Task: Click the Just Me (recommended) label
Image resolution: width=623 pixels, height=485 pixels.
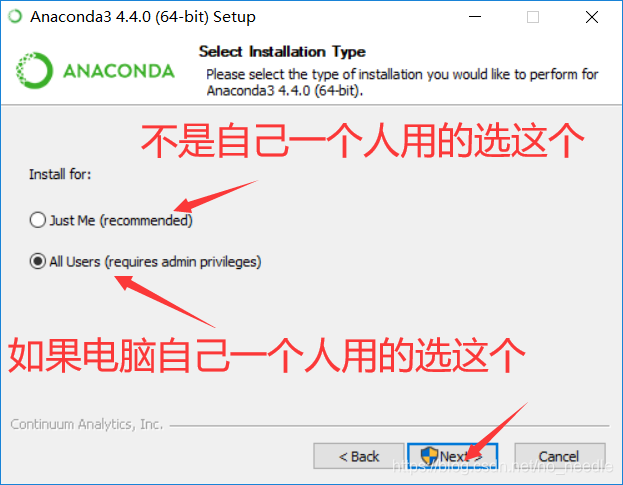Action: (121, 220)
